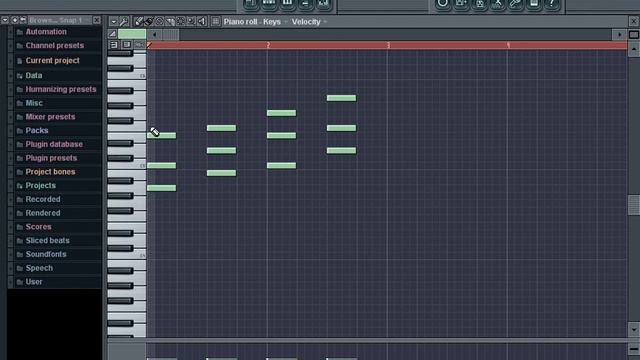Select the top note of the third chord
The image size is (640, 360).
click(281, 113)
